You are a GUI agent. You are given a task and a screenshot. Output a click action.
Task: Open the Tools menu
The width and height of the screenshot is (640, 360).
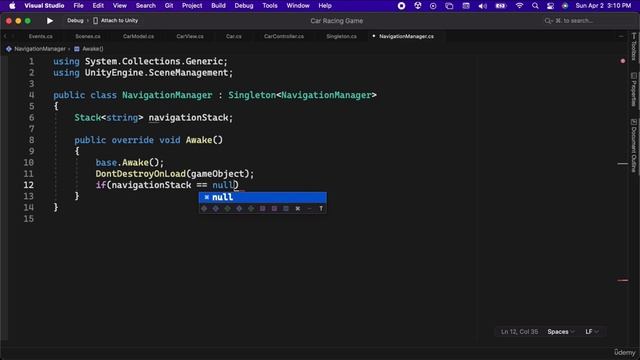pyautogui.click(x=270, y=6)
